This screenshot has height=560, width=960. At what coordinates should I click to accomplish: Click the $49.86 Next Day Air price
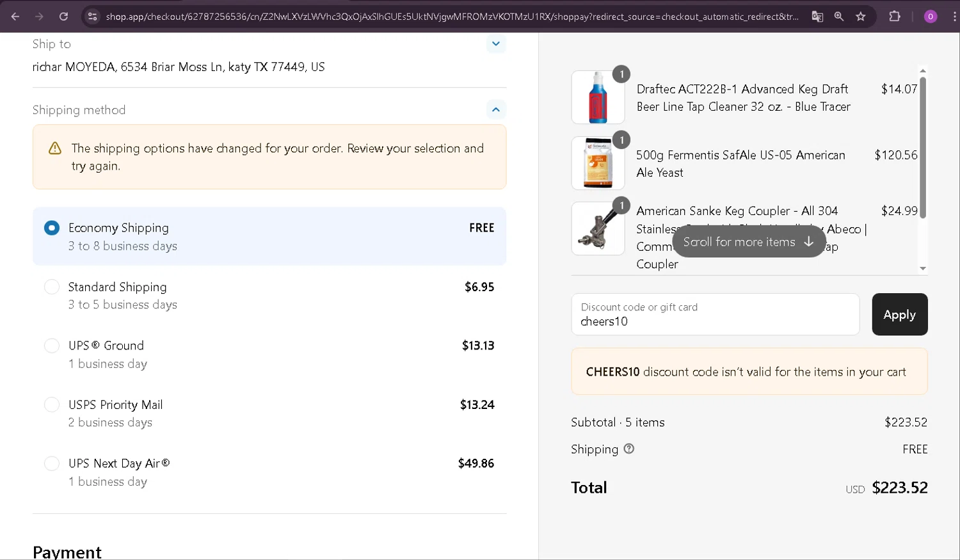476,463
